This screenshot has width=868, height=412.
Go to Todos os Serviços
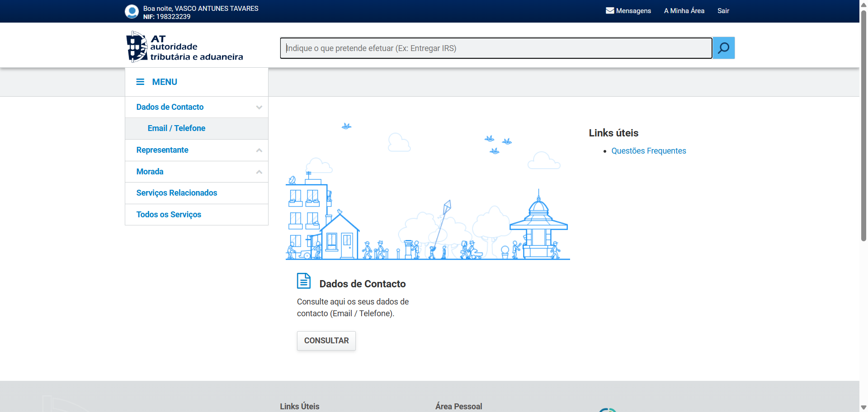click(197, 215)
